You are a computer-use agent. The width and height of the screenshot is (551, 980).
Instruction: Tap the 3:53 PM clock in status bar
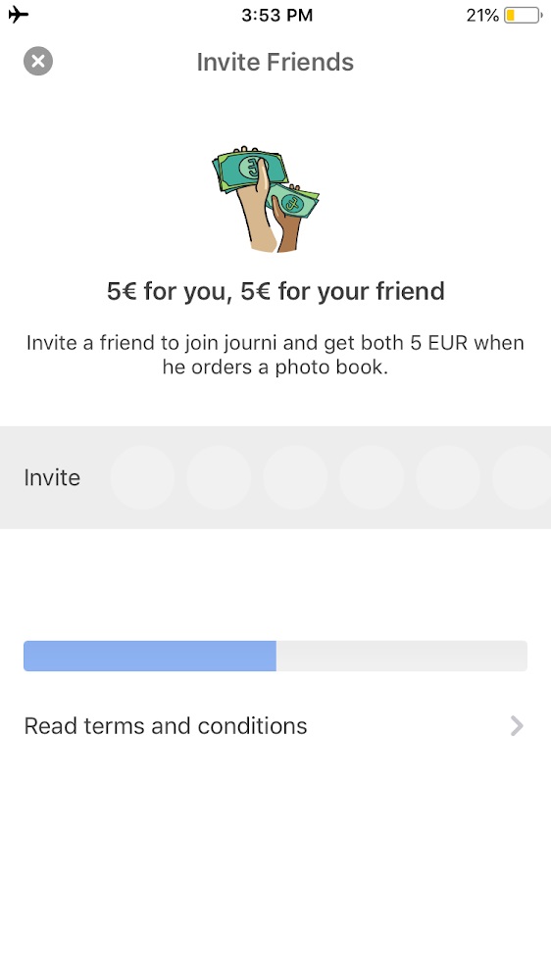point(277,15)
